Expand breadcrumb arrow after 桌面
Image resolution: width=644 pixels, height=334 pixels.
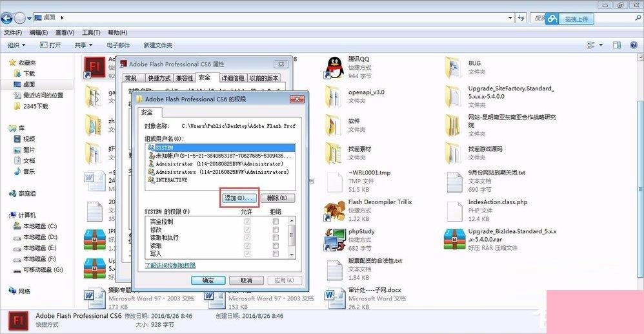pos(61,17)
